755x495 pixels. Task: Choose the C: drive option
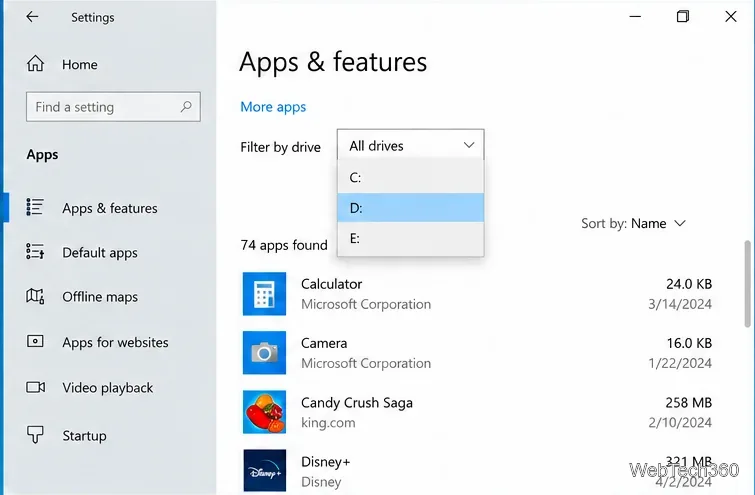[411, 178]
